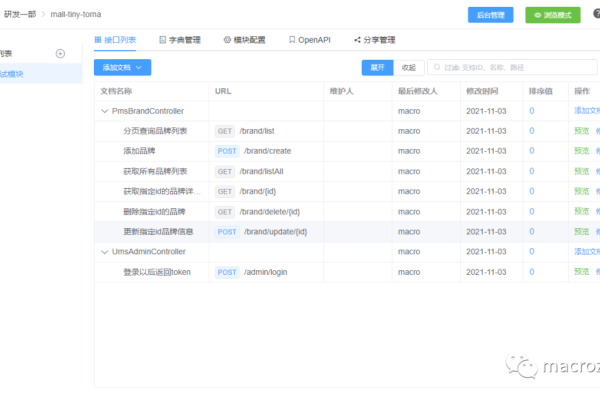Switch to the 字典管理 tab
This screenshot has height=400, width=600.
click(x=180, y=40)
